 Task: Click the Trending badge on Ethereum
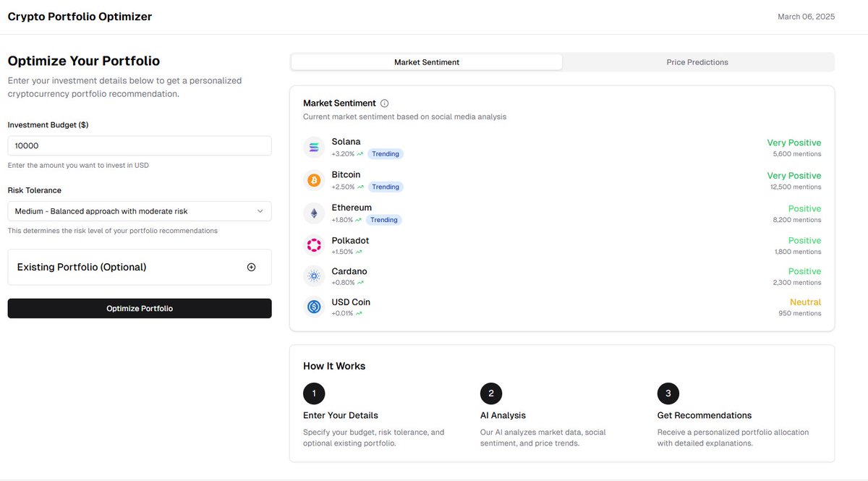tap(383, 220)
